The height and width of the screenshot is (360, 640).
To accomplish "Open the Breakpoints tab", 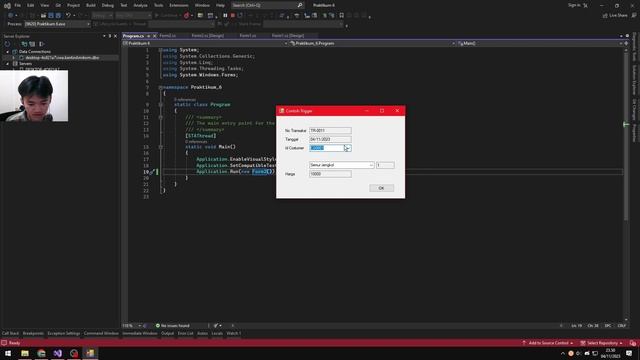I will click(x=33, y=333).
